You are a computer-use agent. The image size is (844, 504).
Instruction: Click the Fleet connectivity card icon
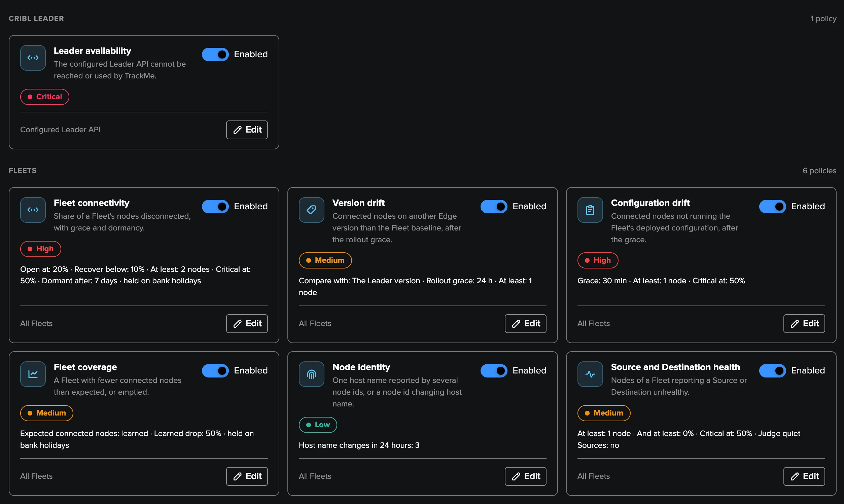tap(33, 210)
